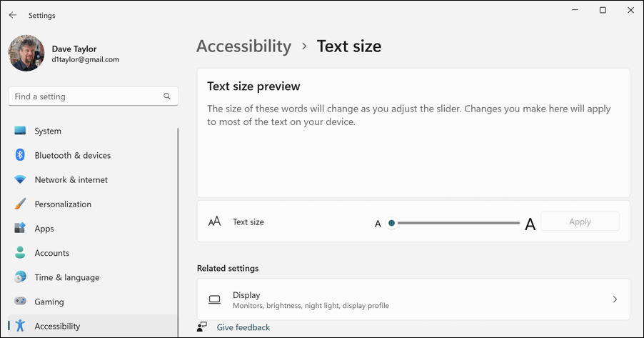Click the Text size slider thumb

[391, 223]
